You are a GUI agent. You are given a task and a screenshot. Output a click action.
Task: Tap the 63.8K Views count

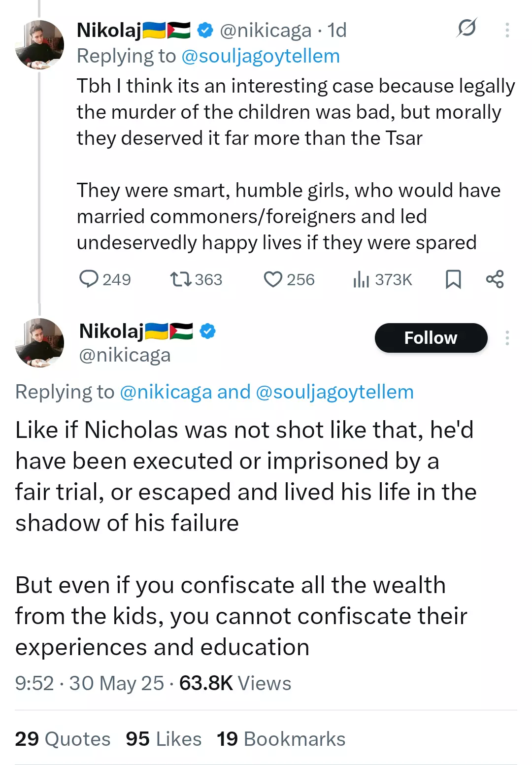point(235,683)
